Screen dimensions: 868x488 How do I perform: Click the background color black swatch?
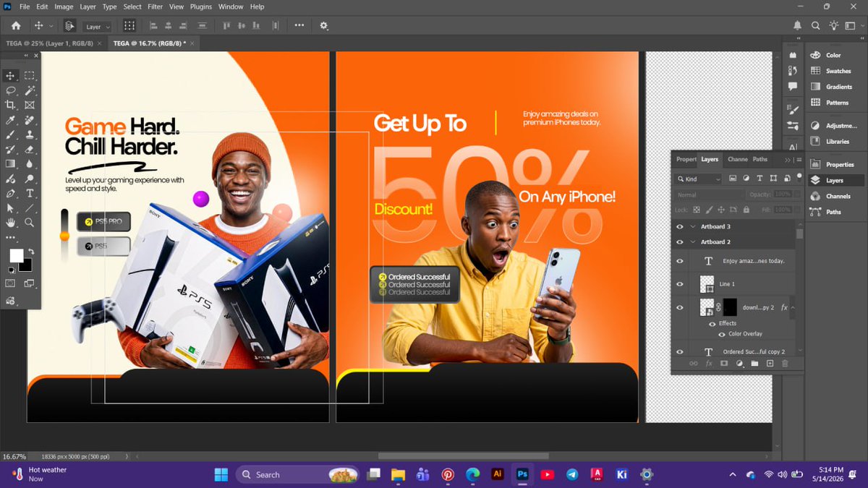[27, 266]
